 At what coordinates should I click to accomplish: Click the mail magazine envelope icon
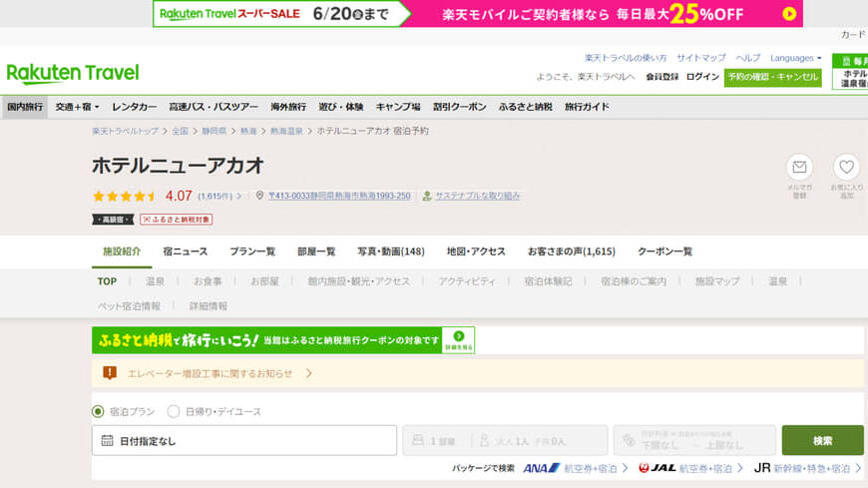(x=799, y=167)
